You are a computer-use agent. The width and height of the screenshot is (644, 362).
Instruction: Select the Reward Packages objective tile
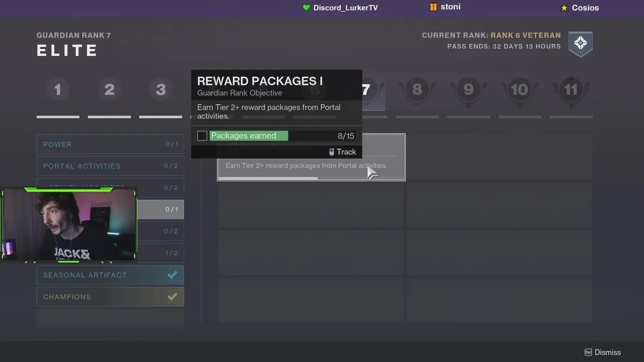click(311, 157)
